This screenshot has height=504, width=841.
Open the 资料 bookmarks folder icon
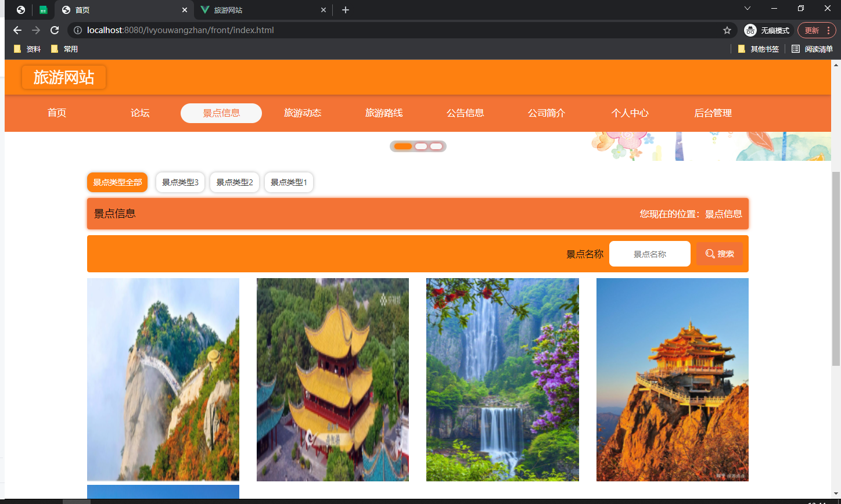tap(17, 49)
